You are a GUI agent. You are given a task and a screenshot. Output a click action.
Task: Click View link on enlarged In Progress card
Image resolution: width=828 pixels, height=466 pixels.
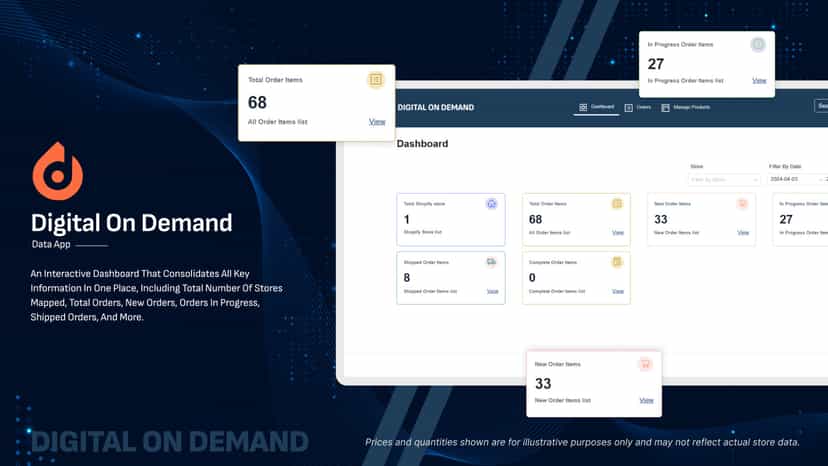(x=759, y=81)
